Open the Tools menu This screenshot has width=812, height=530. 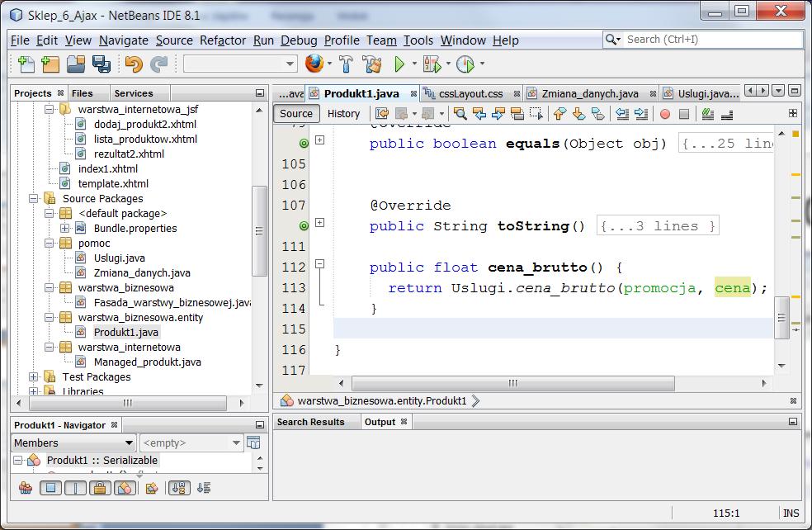click(418, 40)
